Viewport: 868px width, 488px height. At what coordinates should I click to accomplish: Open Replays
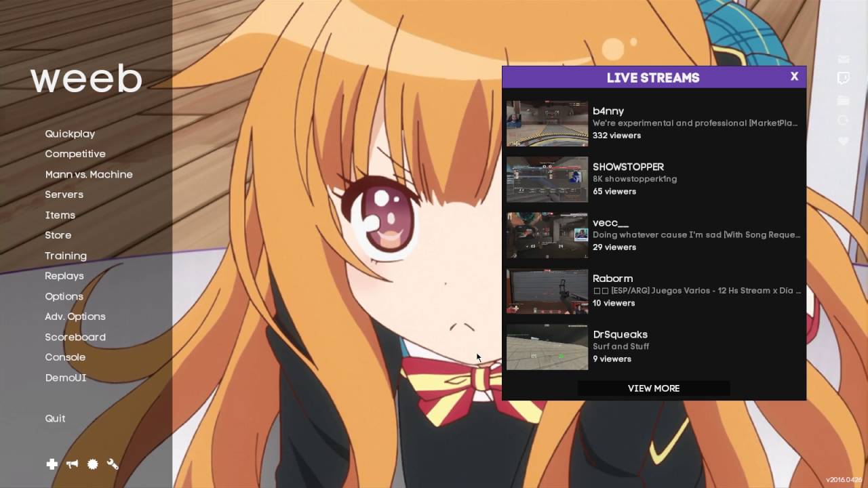coord(64,276)
